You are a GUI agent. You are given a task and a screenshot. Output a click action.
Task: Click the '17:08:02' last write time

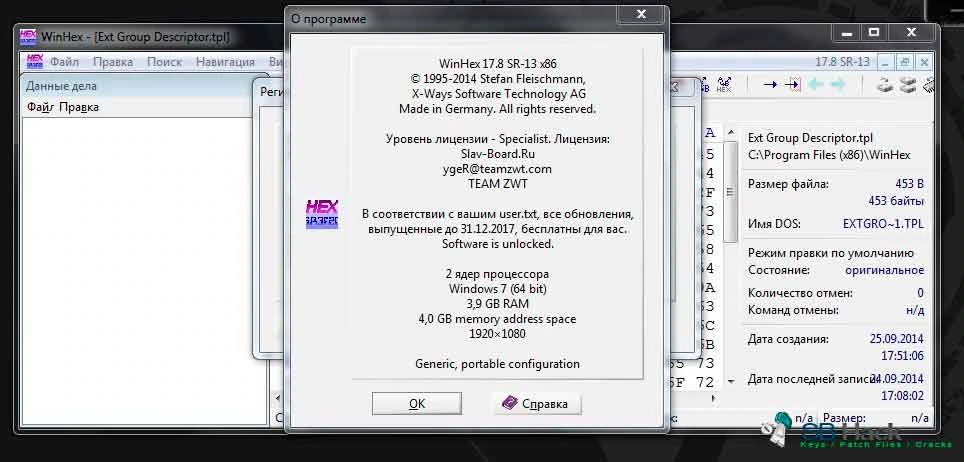pos(901,396)
